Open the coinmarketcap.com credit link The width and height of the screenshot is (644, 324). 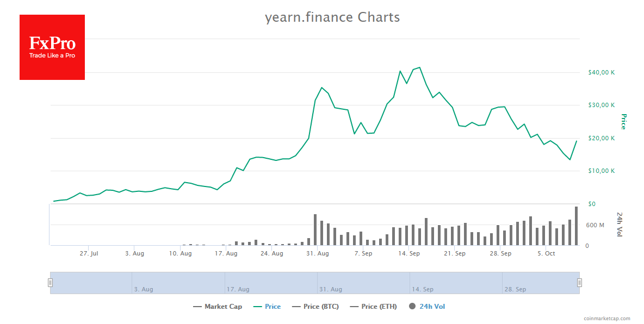(607, 319)
